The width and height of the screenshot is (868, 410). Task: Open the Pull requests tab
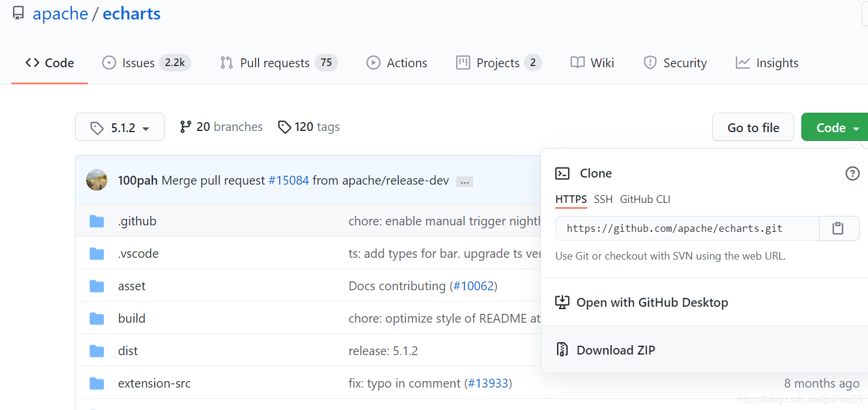point(278,63)
